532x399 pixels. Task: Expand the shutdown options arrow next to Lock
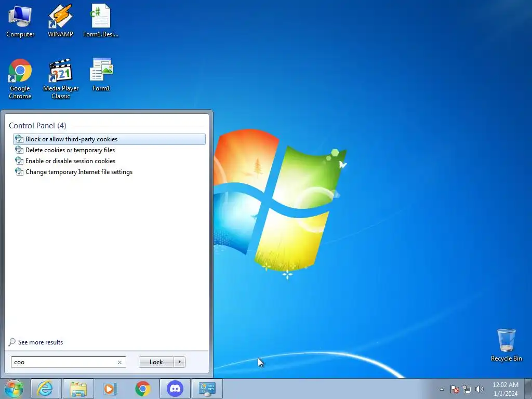pos(179,362)
